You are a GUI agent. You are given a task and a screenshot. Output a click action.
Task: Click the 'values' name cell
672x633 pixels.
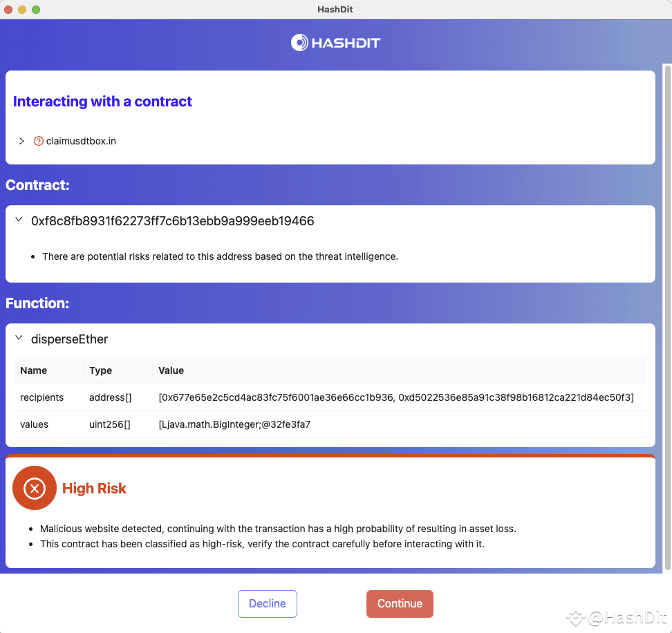pos(35,424)
